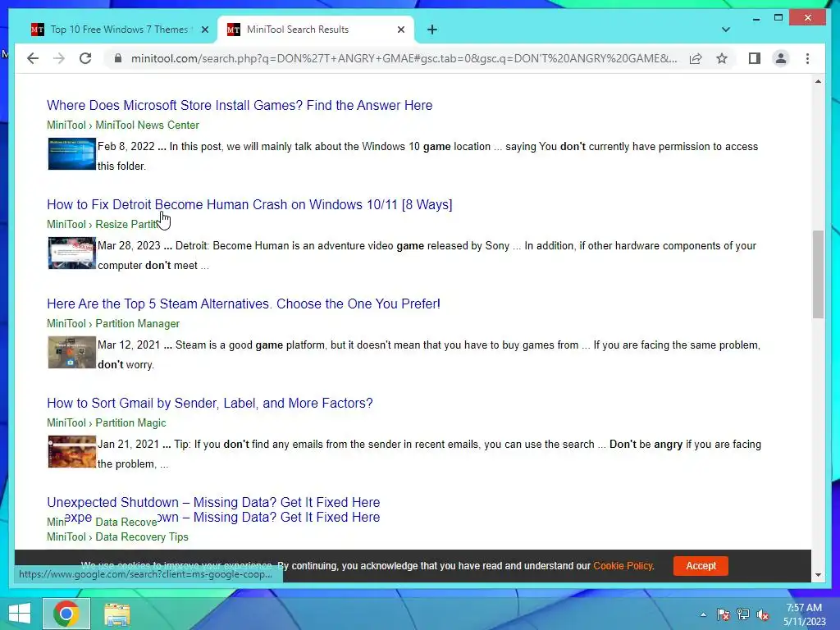The image size is (840, 630).
Task: Accept the cookie notice
Action: (x=701, y=566)
